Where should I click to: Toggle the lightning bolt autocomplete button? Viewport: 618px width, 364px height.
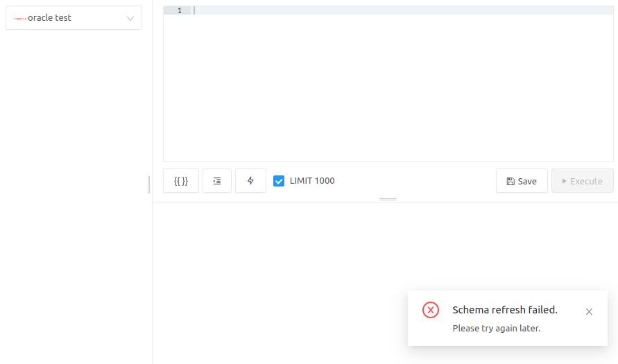pos(250,181)
